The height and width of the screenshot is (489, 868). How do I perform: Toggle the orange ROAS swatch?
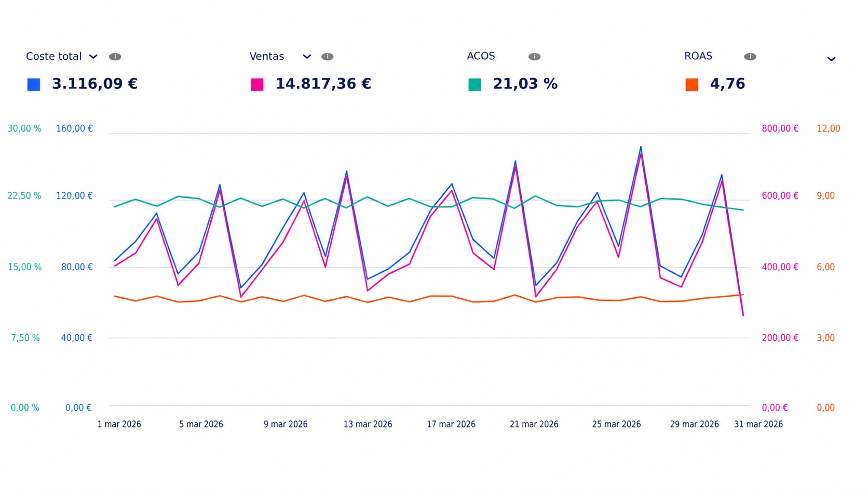point(691,85)
